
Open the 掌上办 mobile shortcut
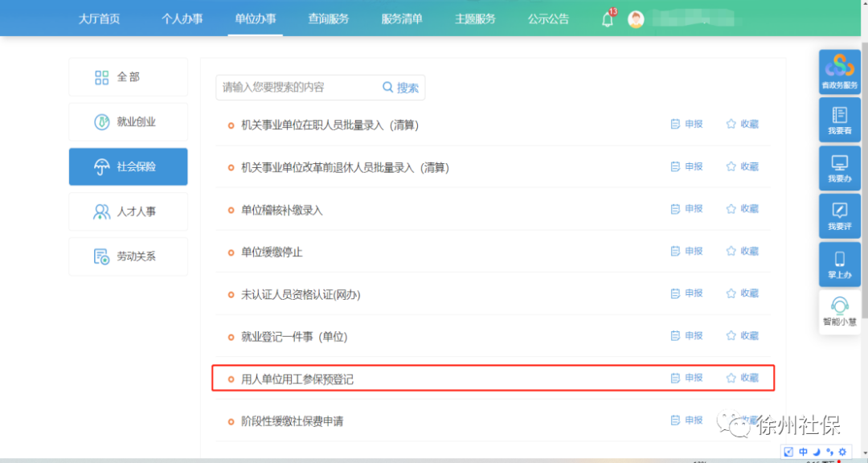(840, 264)
